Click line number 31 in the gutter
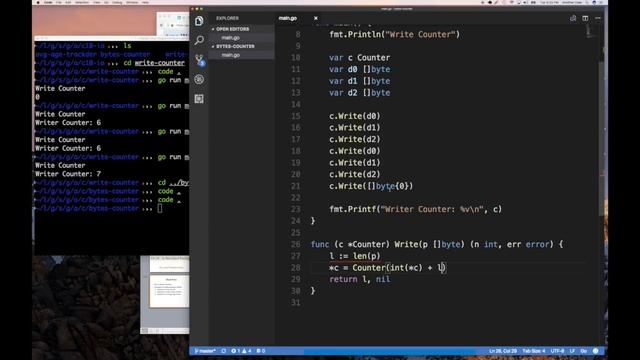The height and width of the screenshot is (360, 640). 296,302
